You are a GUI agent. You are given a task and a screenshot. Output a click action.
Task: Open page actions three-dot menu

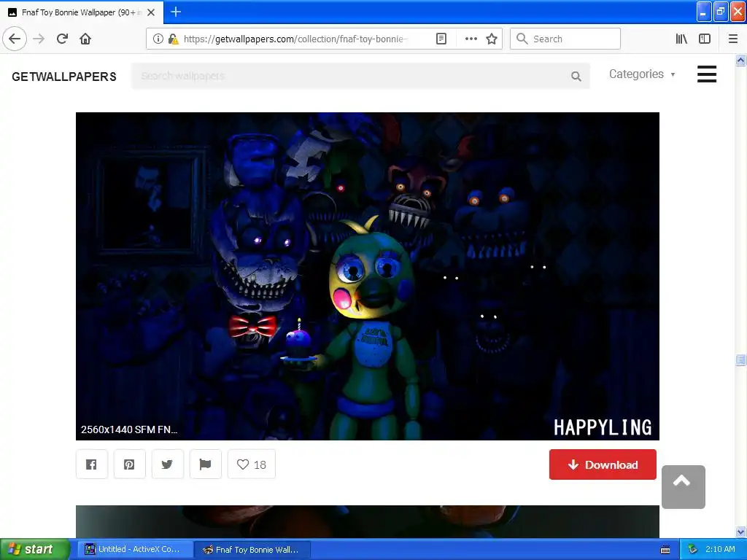[471, 39]
